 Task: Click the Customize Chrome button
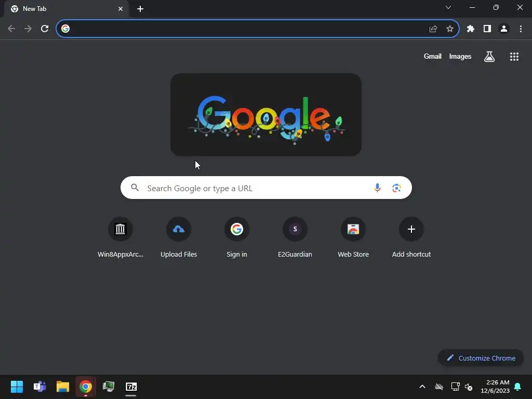click(481, 358)
